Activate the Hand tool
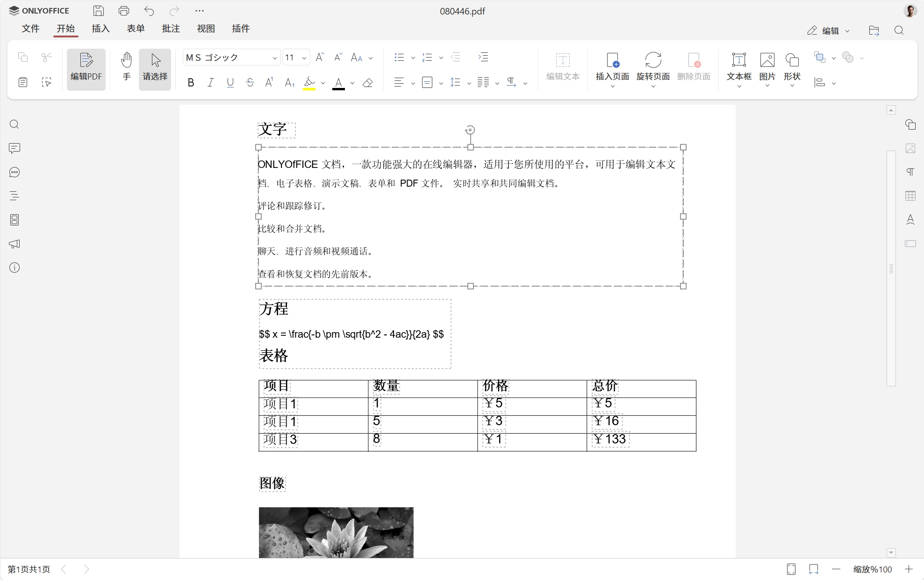The image size is (924, 580). click(x=127, y=66)
